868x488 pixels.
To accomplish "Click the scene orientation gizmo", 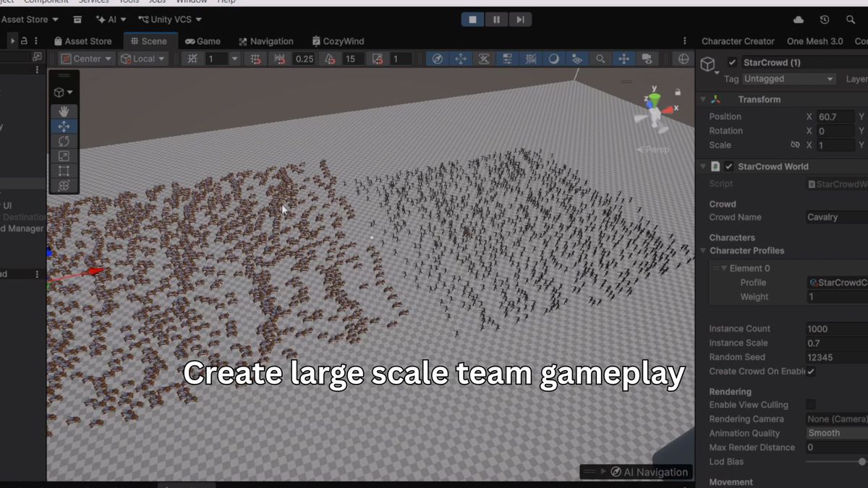I will click(x=655, y=112).
